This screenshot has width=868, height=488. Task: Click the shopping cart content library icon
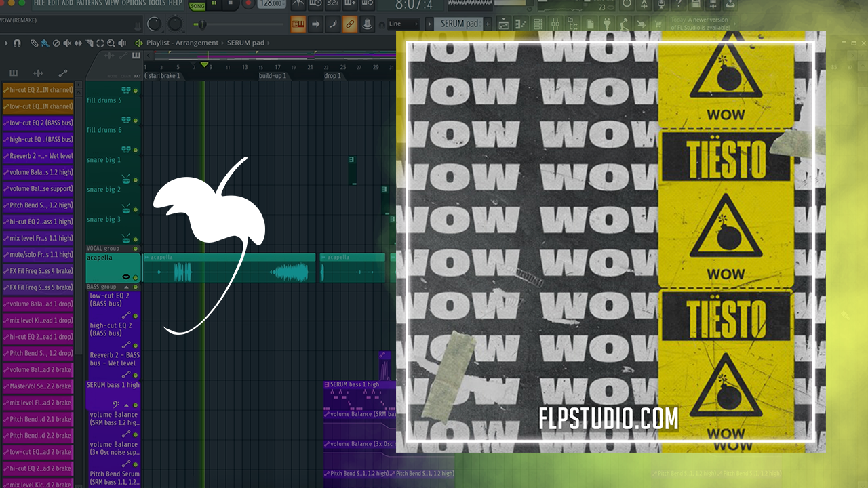tap(657, 24)
